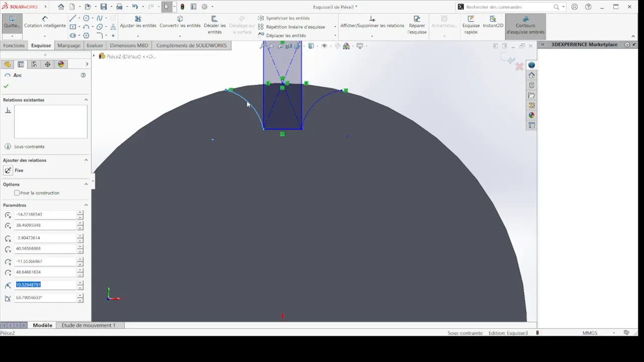Open the DisplayManager color sphere tab
The width and height of the screenshot is (644, 362).
(x=61, y=64)
